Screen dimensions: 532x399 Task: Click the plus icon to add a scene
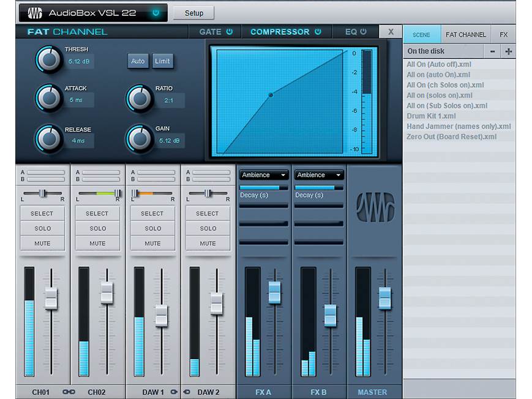point(508,51)
